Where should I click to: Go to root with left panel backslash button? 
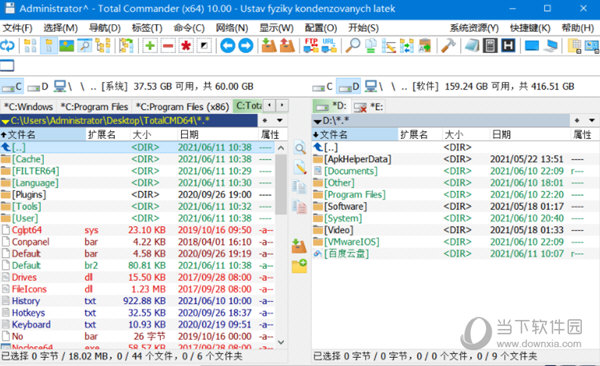coord(82,87)
